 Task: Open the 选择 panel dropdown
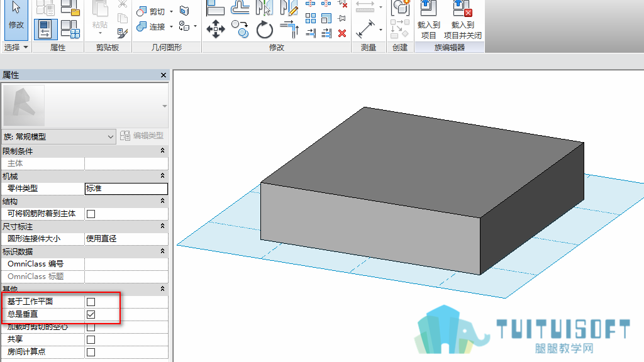[16, 47]
